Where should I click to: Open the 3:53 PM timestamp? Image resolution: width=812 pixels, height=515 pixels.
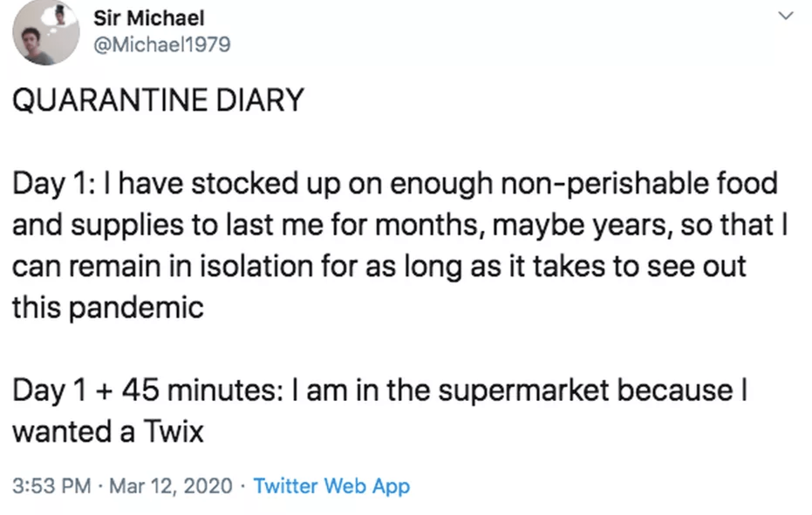click(51, 486)
